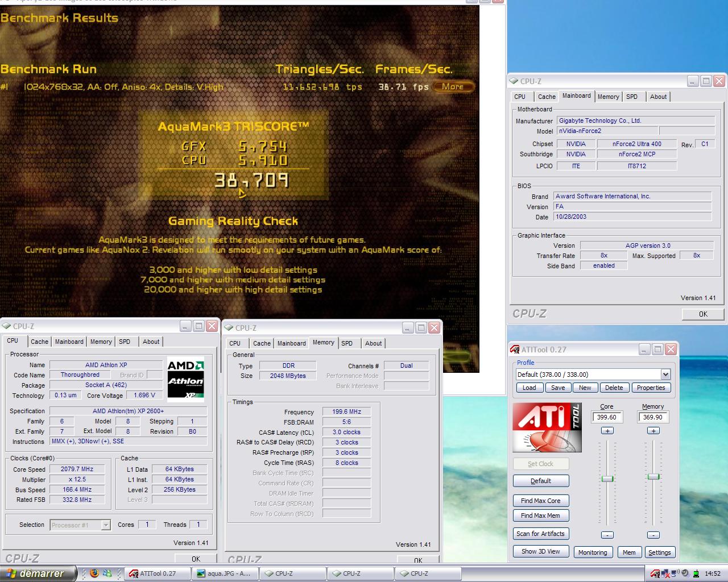
Task: Switch to aqua.JPG taskbar button
Action: click(x=225, y=573)
